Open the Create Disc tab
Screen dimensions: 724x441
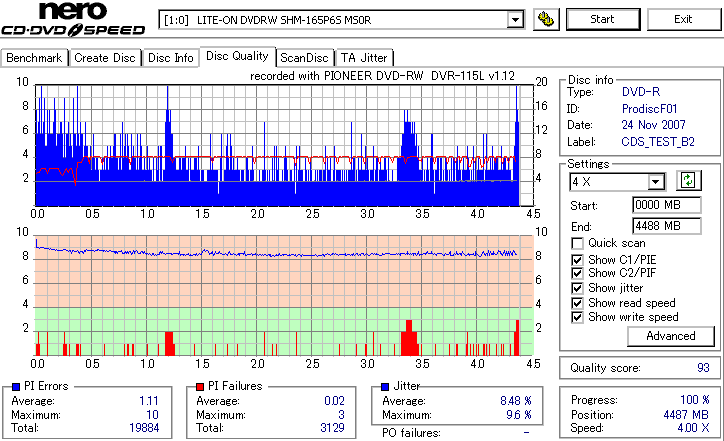105,58
